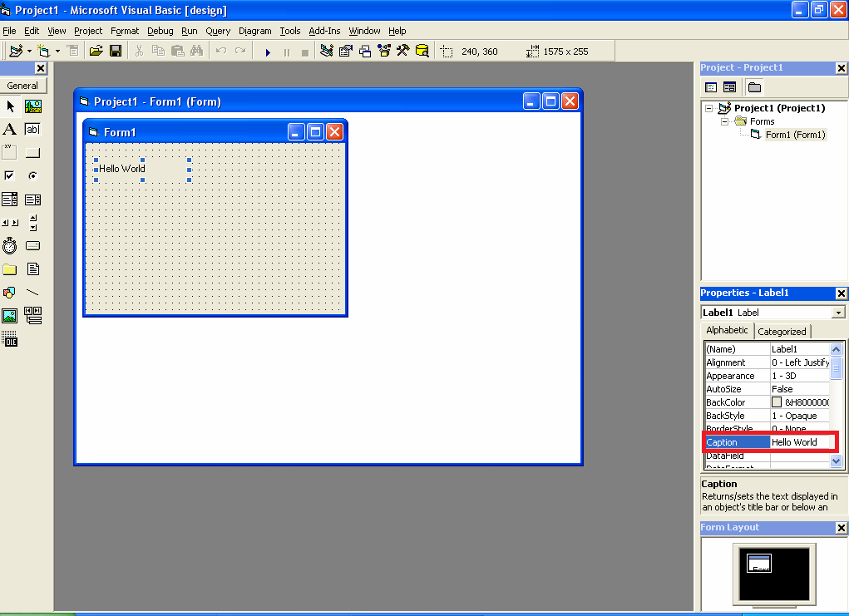
Task: Select the TextBox control tool
Action: point(32,130)
